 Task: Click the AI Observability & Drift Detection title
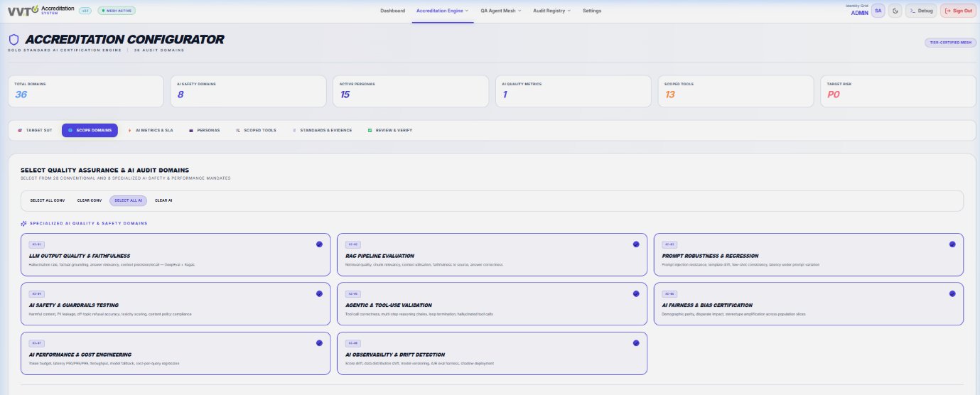(x=396, y=355)
